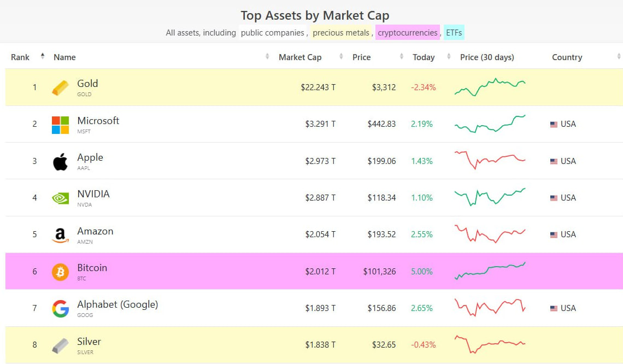Sort by Name column header
The width and height of the screenshot is (623, 364).
click(x=65, y=57)
